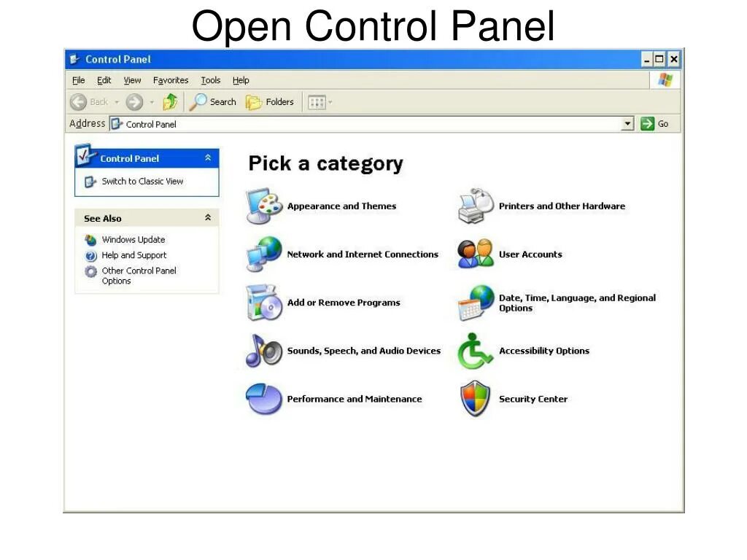This screenshot has height=560, width=747.
Task: Open the Add or Remove Programs disc icon
Action: 264,303
